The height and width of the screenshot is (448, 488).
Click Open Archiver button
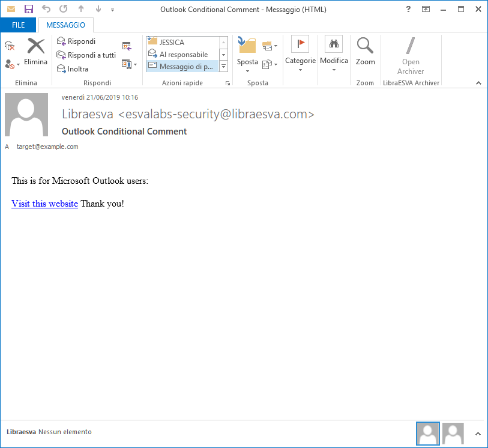(x=411, y=56)
